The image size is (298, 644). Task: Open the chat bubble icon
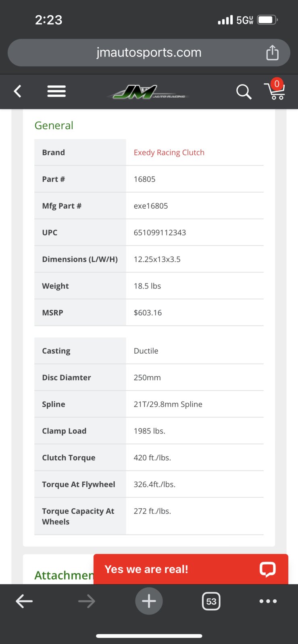point(267,569)
